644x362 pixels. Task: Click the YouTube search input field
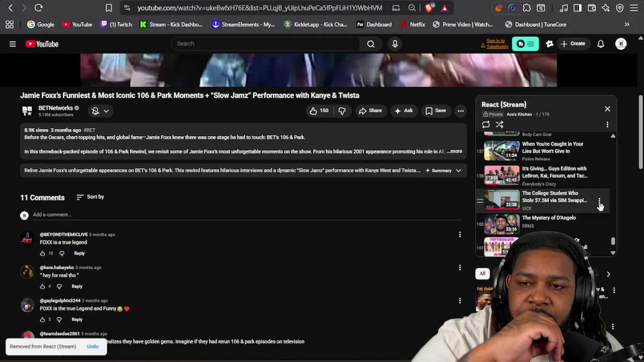(x=266, y=44)
